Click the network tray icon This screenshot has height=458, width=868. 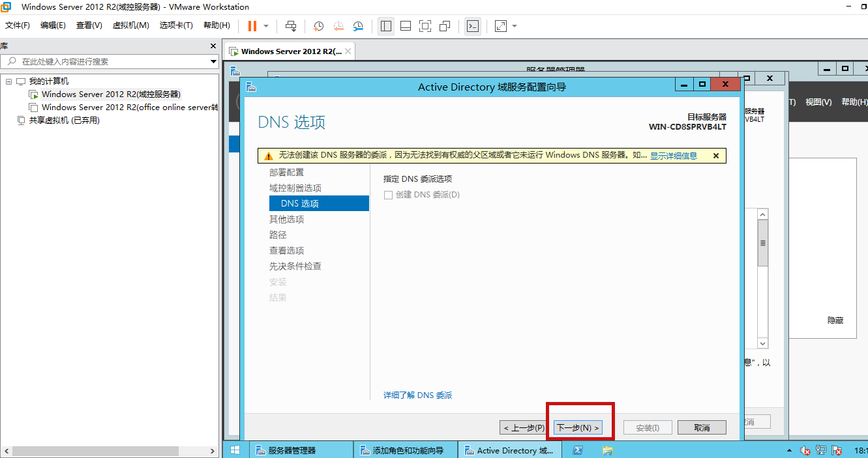(x=821, y=450)
